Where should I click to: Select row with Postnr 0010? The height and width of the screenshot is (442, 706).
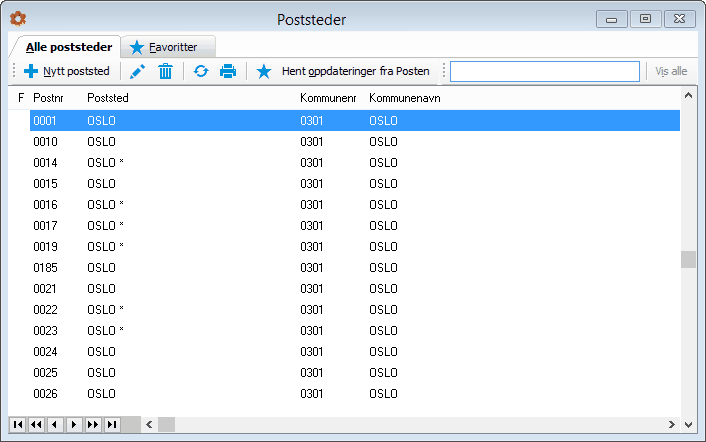tap(355, 142)
